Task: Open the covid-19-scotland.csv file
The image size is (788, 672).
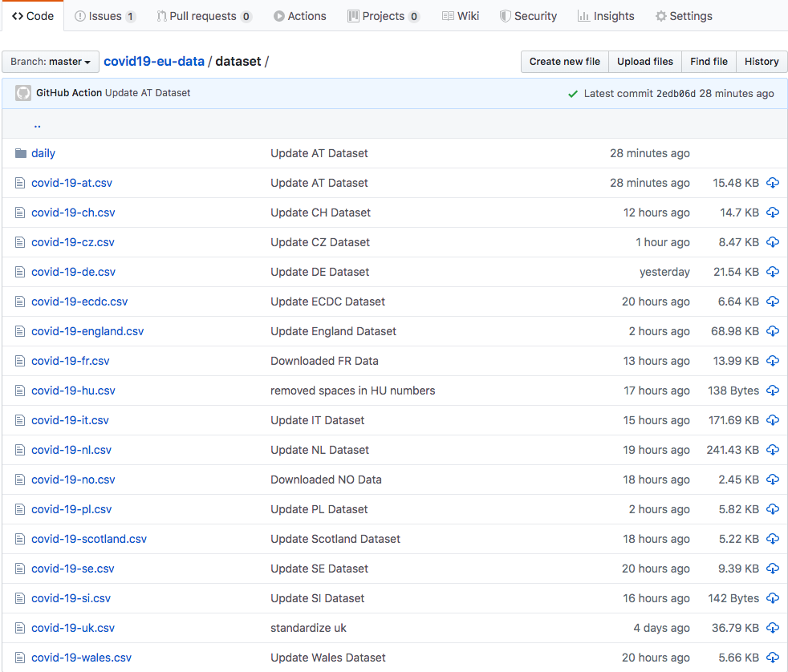Action: coord(89,538)
